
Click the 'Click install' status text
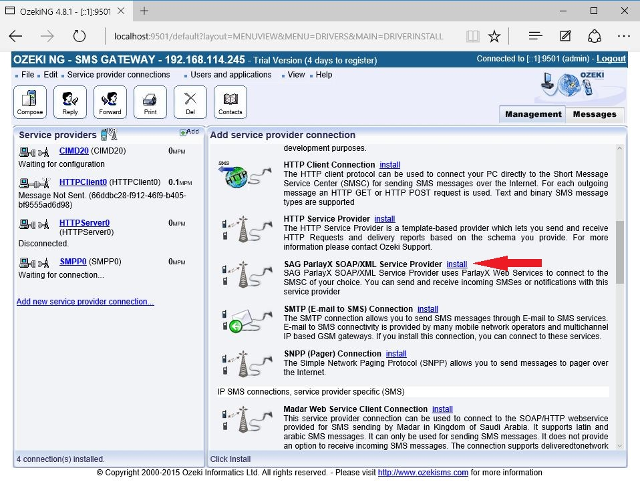[230, 459]
